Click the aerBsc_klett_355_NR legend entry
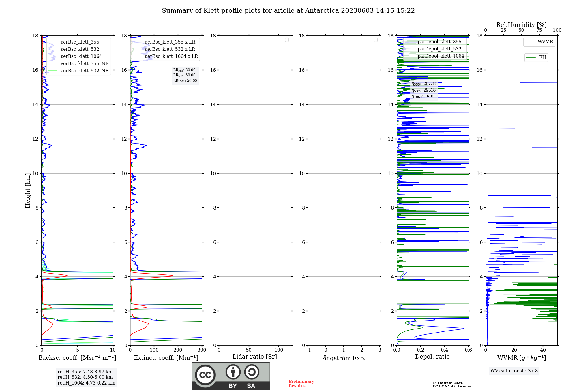This screenshot has height=392, width=577. pos(79,64)
